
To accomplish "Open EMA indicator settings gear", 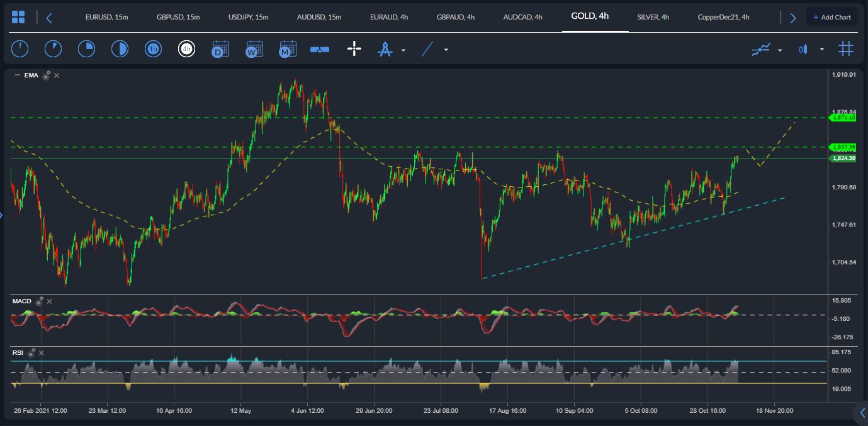I will click(47, 76).
